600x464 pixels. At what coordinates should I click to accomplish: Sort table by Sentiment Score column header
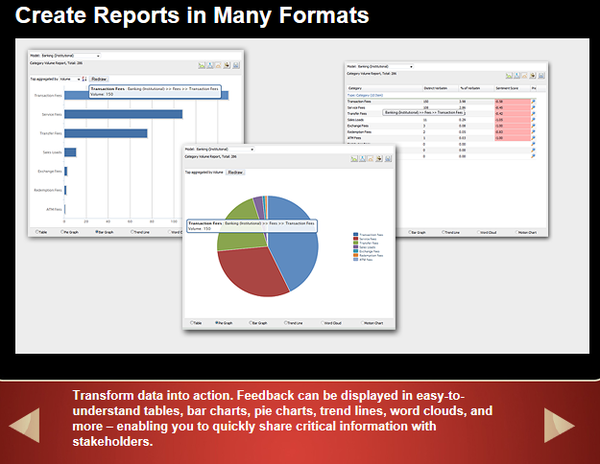coord(512,88)
